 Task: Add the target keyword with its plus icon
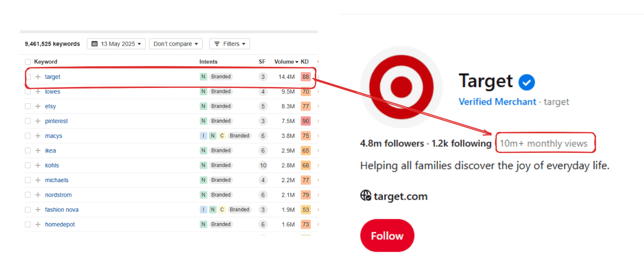[38, 77]
